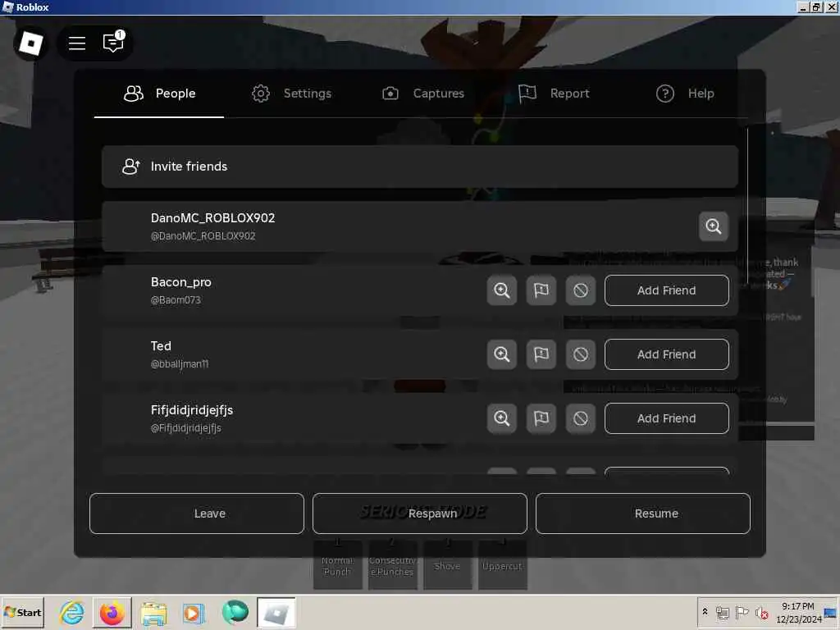Image resolution: width=840 pixels, height=630 pixels.
Task: Block Ted using block icon
Action: (581, 354)
